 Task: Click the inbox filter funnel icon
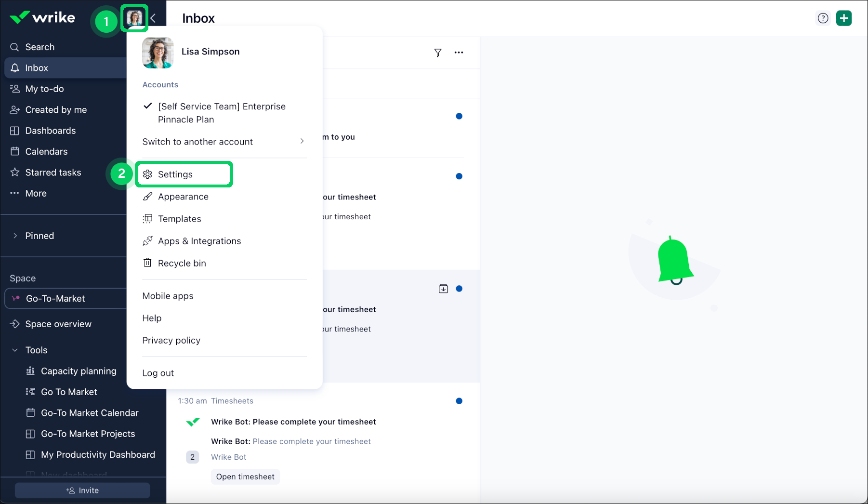click(x=437, y=53)
